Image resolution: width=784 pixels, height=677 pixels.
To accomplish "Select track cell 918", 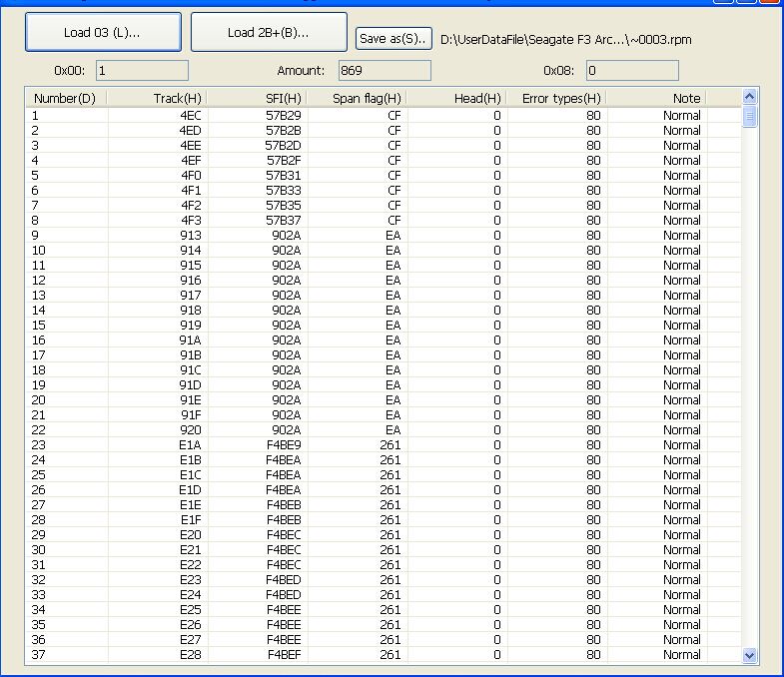I will [x=191, y=311].
